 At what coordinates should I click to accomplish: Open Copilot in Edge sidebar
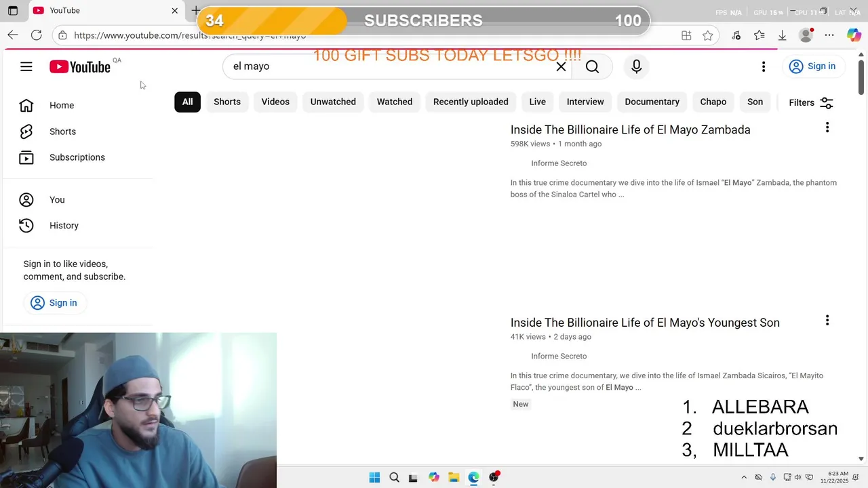pyautogui.click(x=854, y=35)
